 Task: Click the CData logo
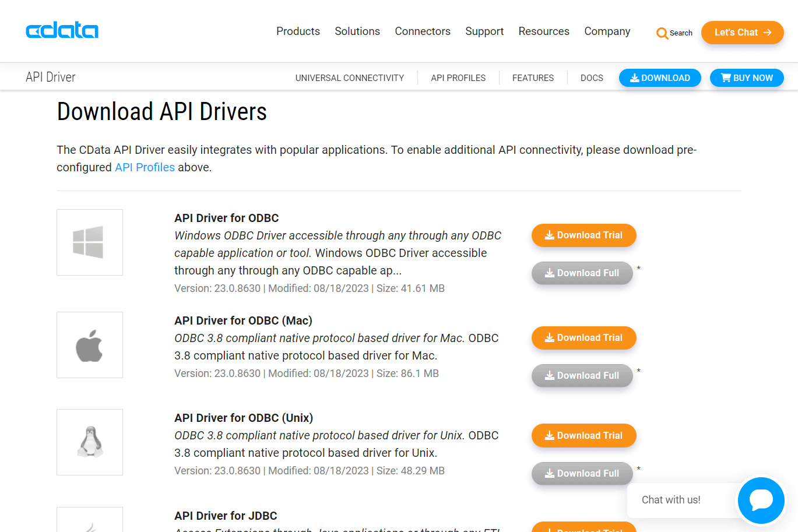tap(62, 30)
